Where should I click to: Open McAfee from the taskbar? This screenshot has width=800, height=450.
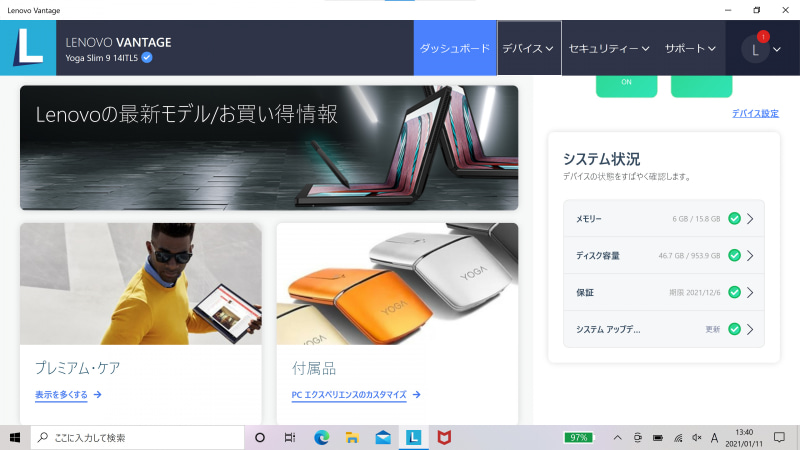click(444, 438)
